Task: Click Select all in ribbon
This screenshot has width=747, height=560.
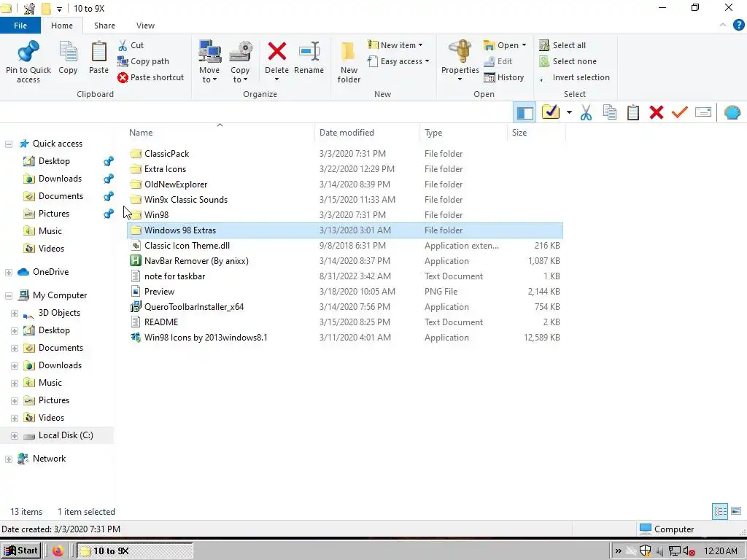Action: [562, 45]
